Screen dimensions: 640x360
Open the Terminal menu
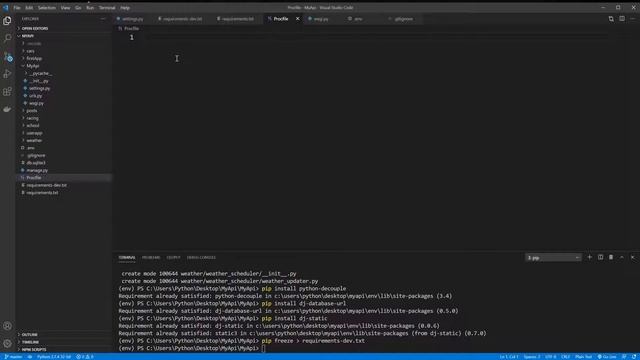click(x=107, y=8)
